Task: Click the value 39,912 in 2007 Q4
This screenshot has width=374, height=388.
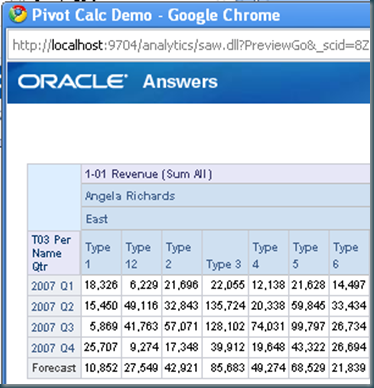Action: click(228, 347)
